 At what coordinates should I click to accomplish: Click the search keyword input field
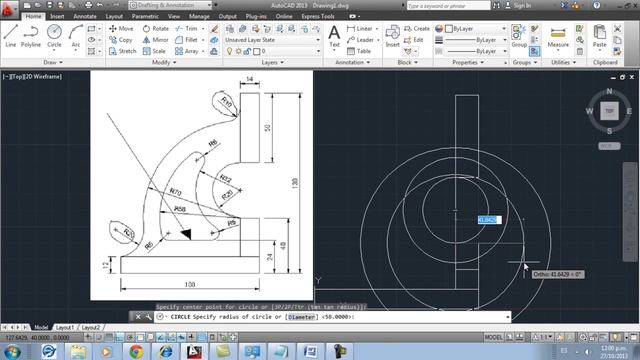click(448, 6)
